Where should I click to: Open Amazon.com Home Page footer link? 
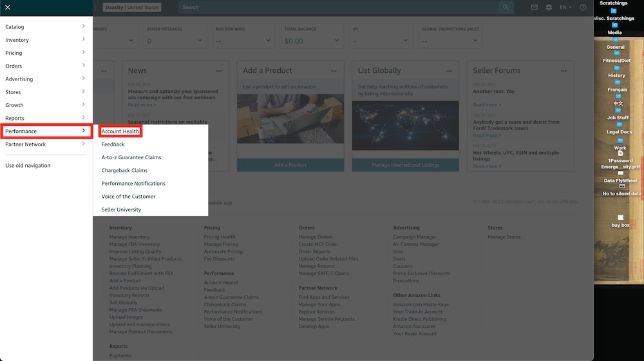pyautogui.click(x=421, y=305)
